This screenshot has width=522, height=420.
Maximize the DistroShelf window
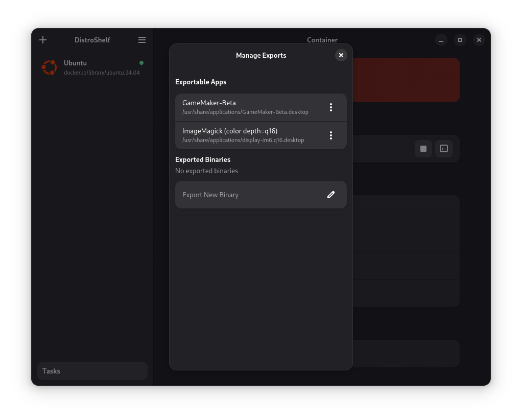[x=460, y=40]
